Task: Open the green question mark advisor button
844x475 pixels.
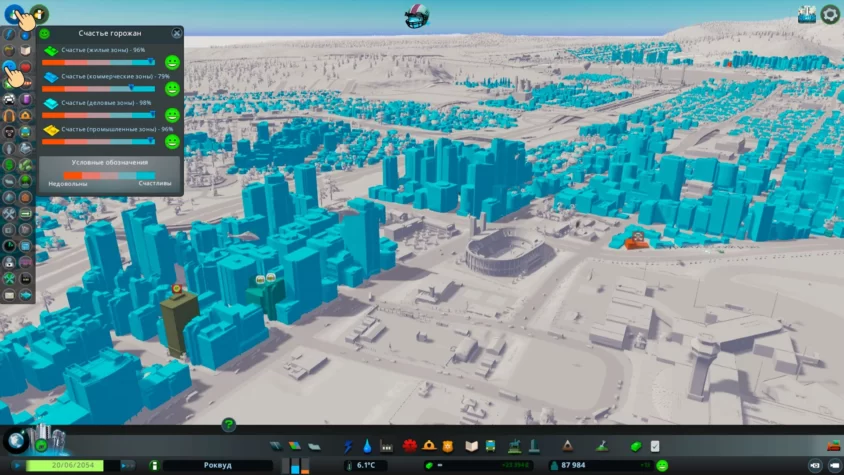Action: tap(228, 424)
